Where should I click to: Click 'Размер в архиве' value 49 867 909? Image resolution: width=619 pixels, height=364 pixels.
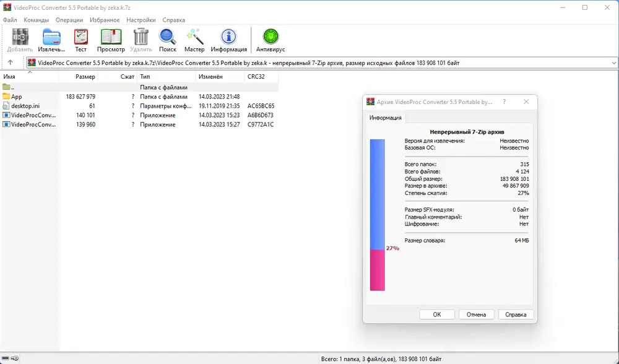(x=516, y=186)
